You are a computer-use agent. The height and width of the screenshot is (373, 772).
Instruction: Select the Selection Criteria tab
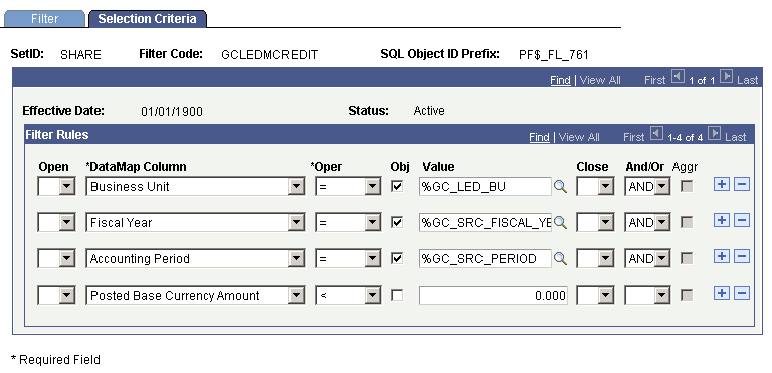pos(147,19)
